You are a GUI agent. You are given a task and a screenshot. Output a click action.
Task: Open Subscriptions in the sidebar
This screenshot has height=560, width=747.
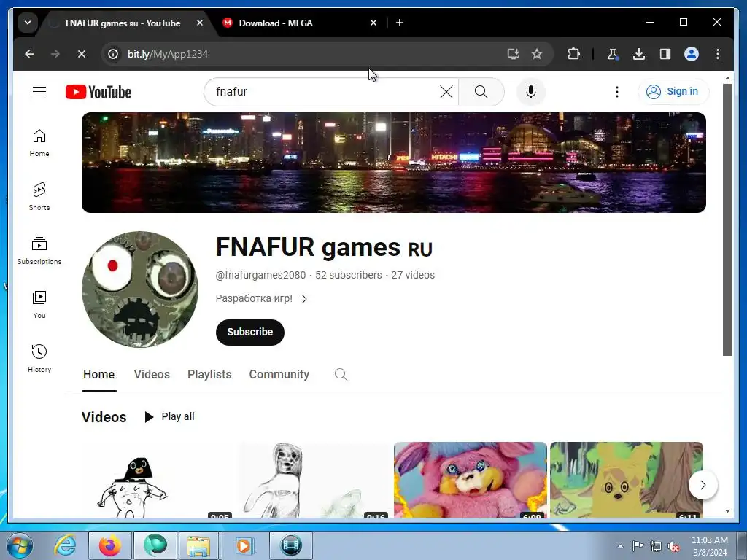[39, 251]
